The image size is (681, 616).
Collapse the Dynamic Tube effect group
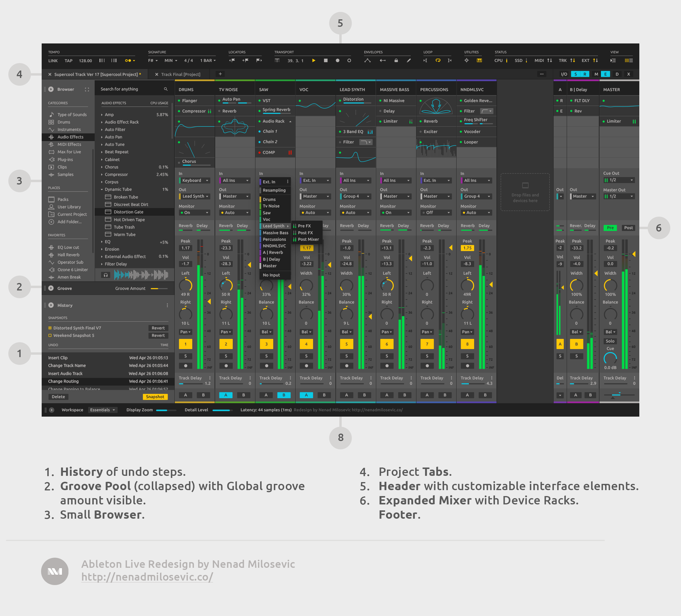[x=102, y=189]
